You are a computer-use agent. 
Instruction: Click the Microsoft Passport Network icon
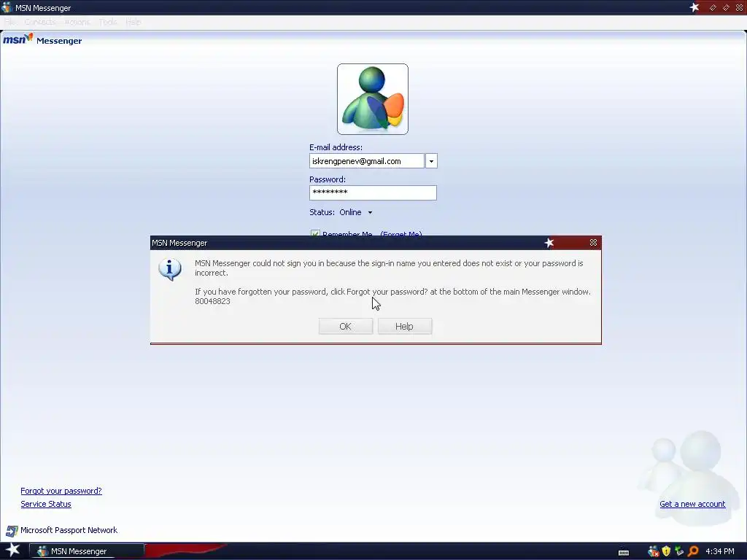point(12,531)
